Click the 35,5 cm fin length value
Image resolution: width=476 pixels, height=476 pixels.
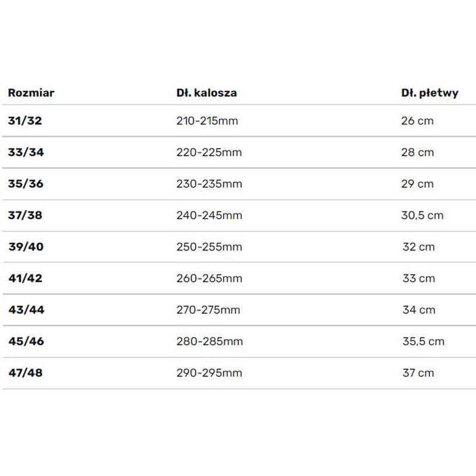424,342
